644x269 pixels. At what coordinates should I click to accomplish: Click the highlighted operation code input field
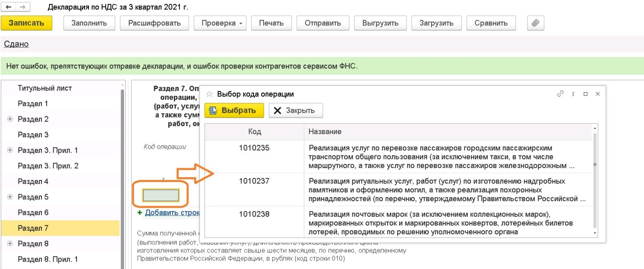161,195
